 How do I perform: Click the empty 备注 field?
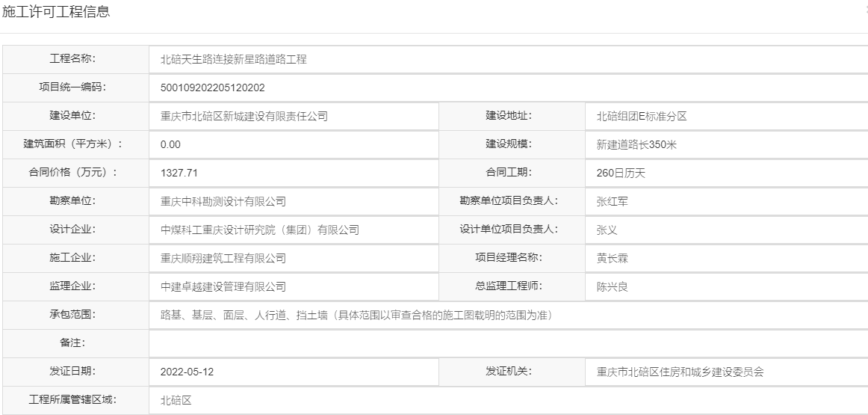(x=508, y=343)
